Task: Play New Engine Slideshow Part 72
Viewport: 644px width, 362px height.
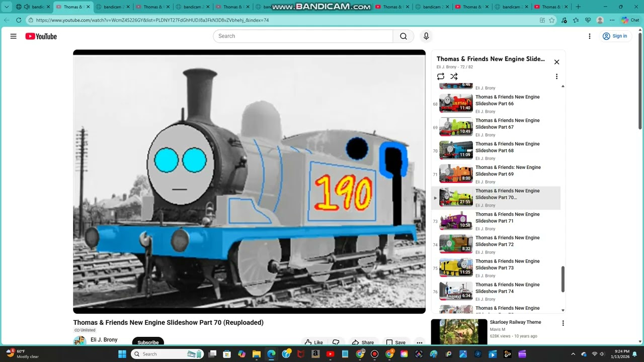Action: pyautogui.click(x=496, y=244)
